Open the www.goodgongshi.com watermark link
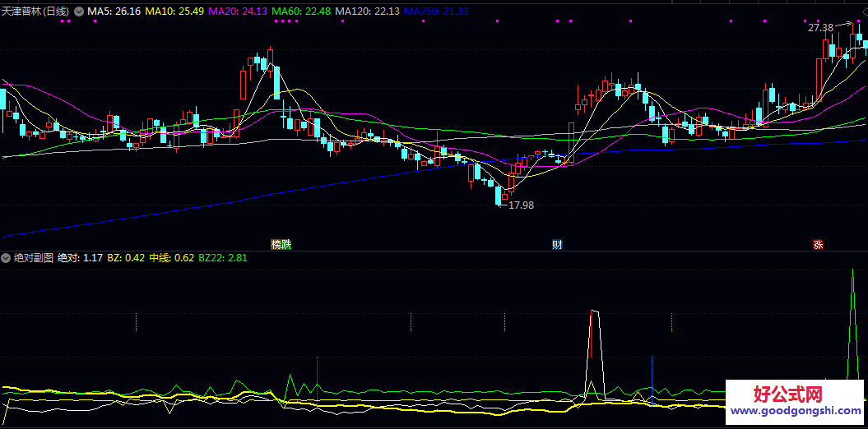This screenshot has width=868, height=429. coord(794,411)
